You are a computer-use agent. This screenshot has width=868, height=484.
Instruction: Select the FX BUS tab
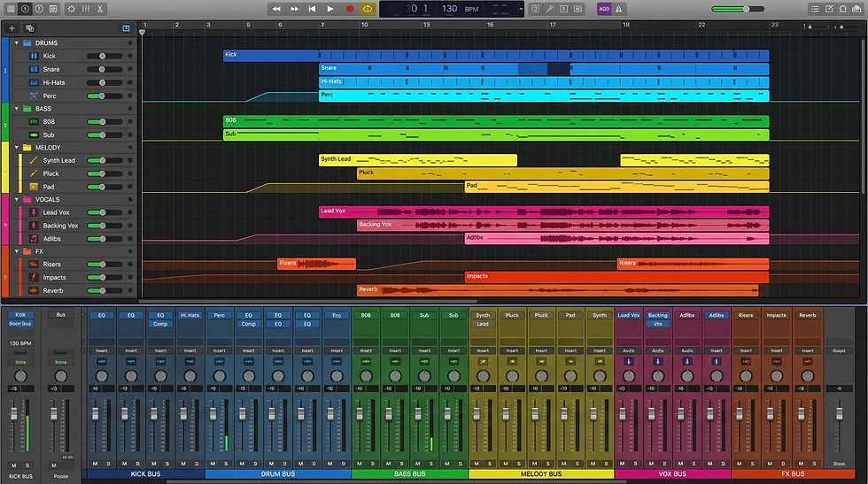[x=793, y=474]
